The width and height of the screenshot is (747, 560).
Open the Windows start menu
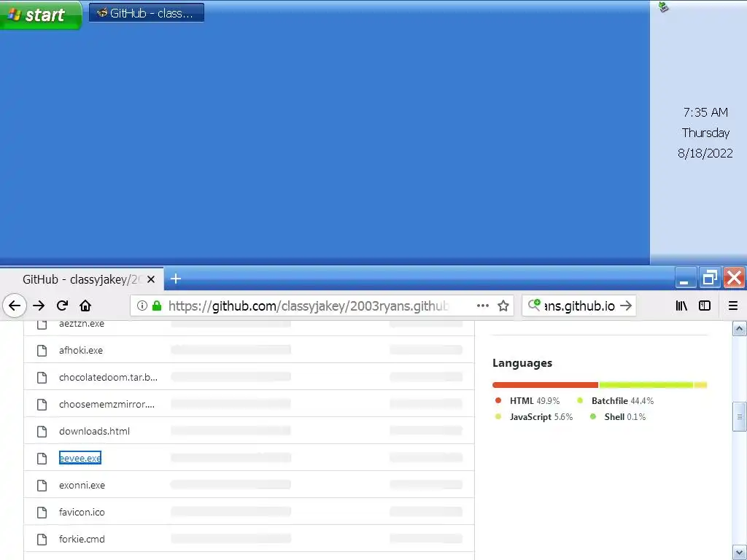click(x=41, y=15)
